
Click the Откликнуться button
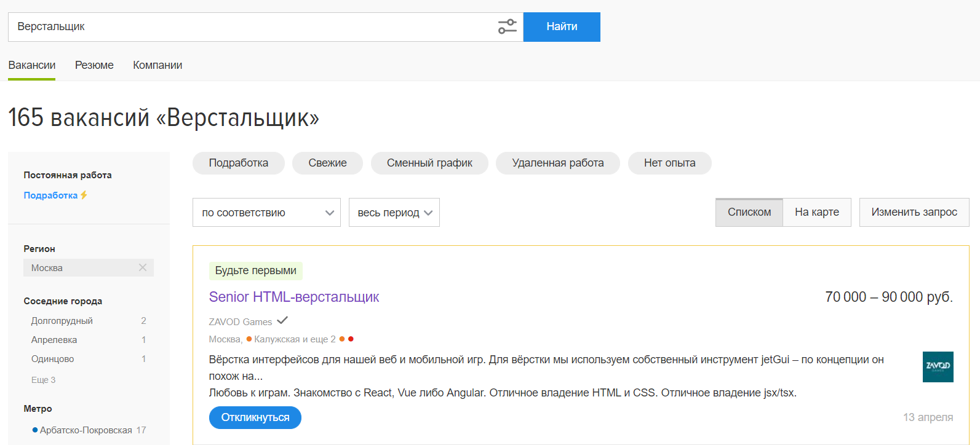coord(255,417)
